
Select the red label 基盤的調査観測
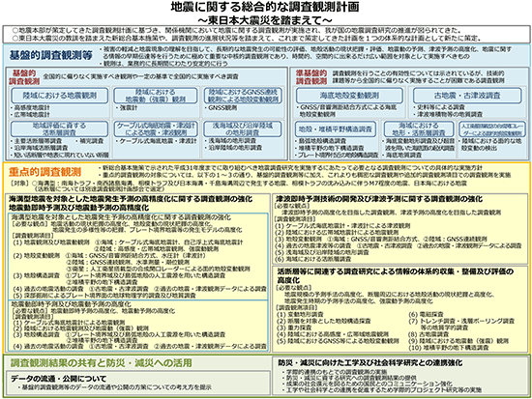pyautogui.click(x=24, y=77)
